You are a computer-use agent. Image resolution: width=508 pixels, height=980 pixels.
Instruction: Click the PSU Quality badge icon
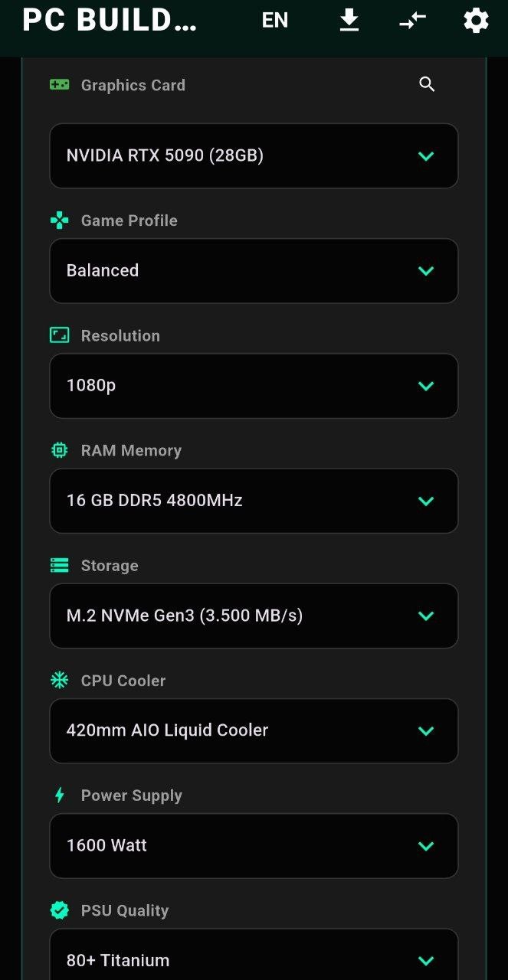(60, 910)
